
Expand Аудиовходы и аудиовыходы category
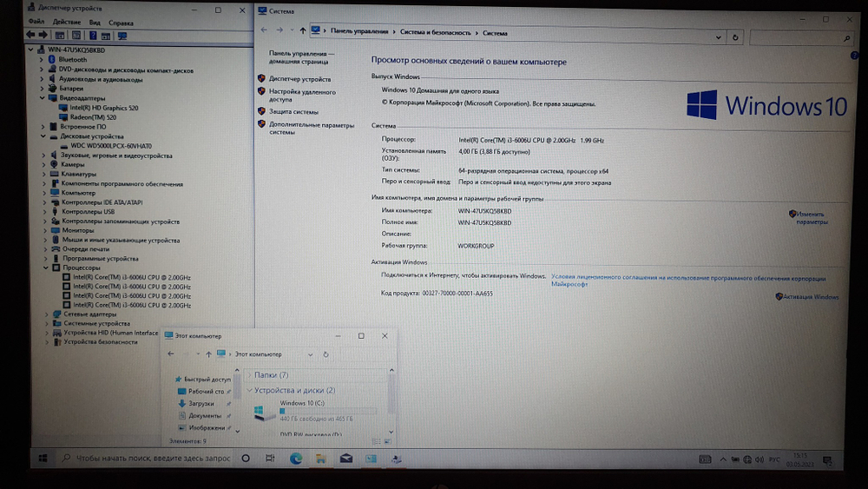click(x=42, y=79)
